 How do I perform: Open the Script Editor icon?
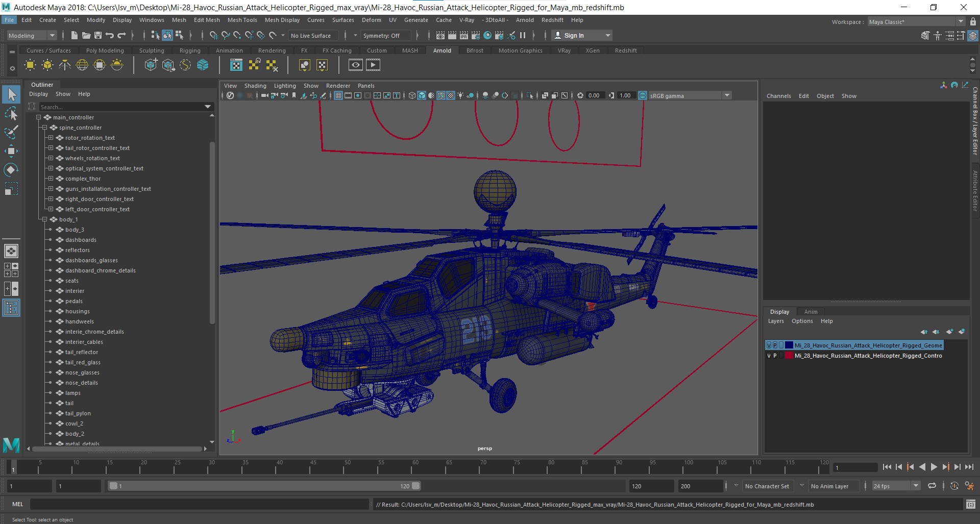[971, 505]
